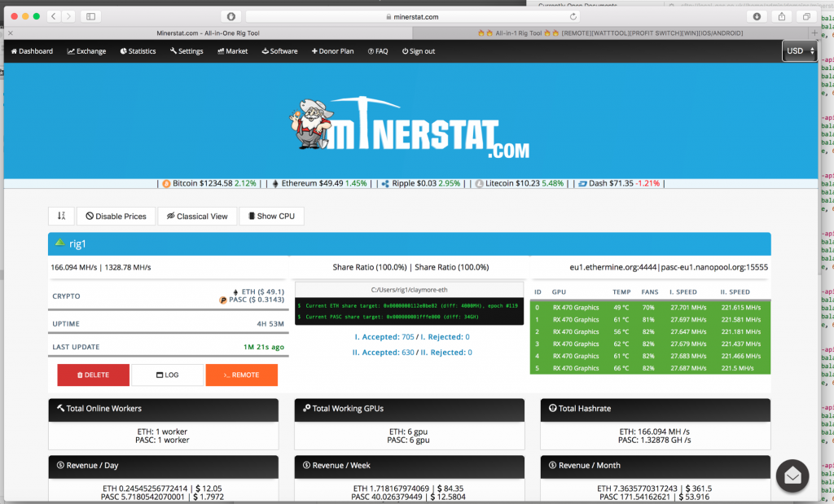Click the II. Accepted: 630 text
Viewport: 834px width, 504px height.
[384, 352]
